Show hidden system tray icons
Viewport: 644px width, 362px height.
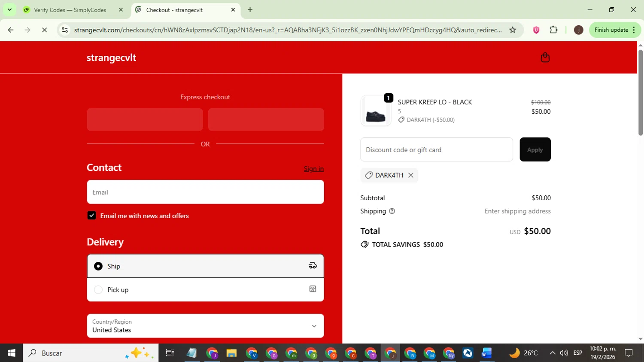553,353
